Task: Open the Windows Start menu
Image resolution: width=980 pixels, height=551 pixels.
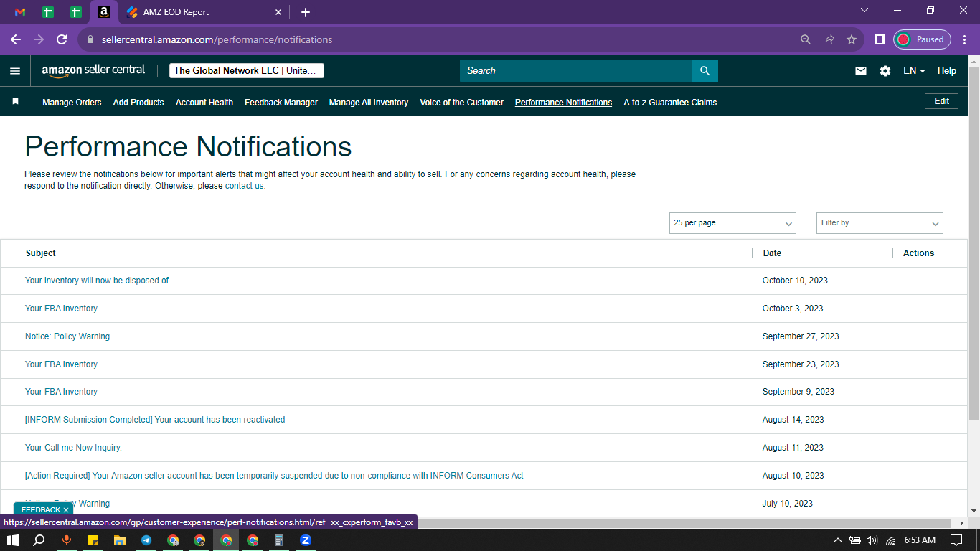Action: [x=13, y=540]
